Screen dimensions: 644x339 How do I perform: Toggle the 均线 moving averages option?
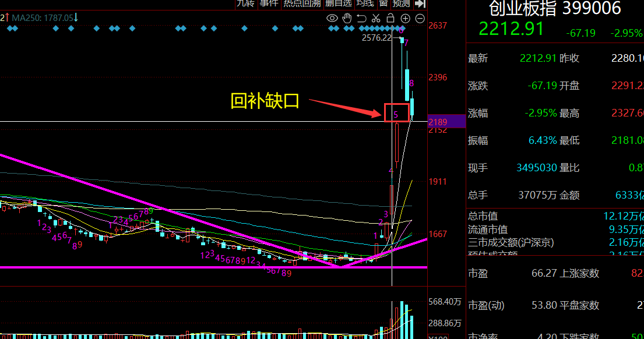tap(365, 3)
